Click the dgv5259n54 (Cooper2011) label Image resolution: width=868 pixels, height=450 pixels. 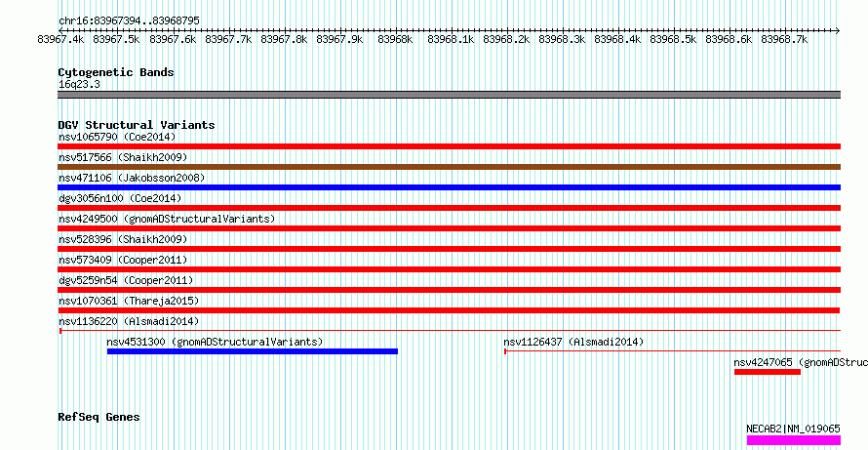click(126, 280)
